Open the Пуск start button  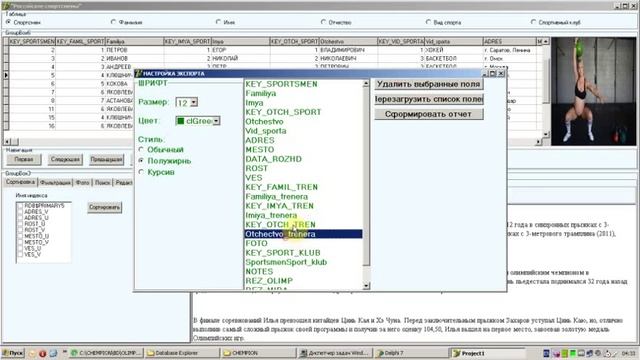click(x=13, y=353)
